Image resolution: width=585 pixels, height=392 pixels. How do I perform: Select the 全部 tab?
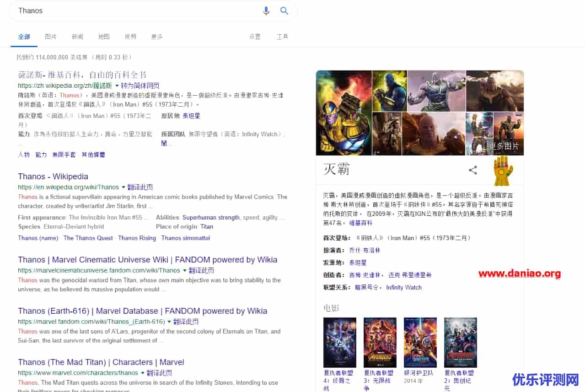click(x=24, y=37)
